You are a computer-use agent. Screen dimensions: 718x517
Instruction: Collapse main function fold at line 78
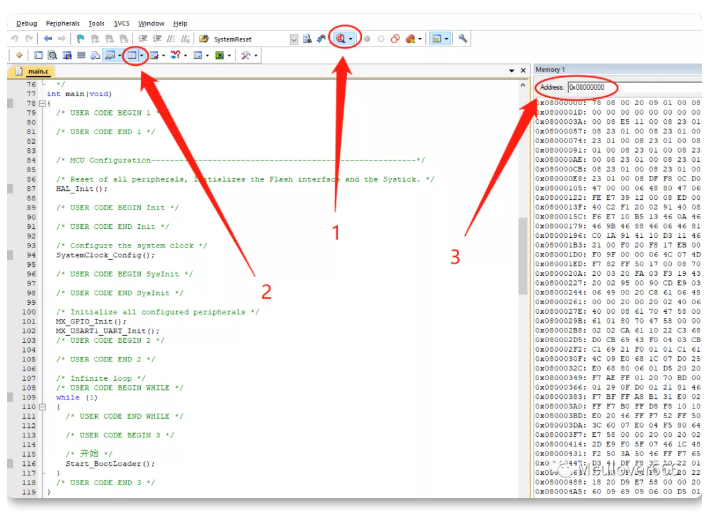coord(42,103)
